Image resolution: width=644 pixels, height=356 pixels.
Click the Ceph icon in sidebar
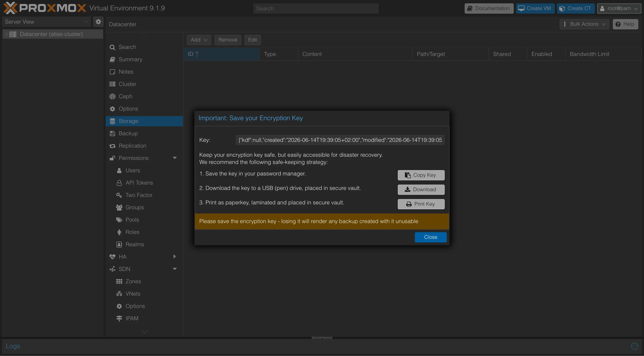[112, 97]
